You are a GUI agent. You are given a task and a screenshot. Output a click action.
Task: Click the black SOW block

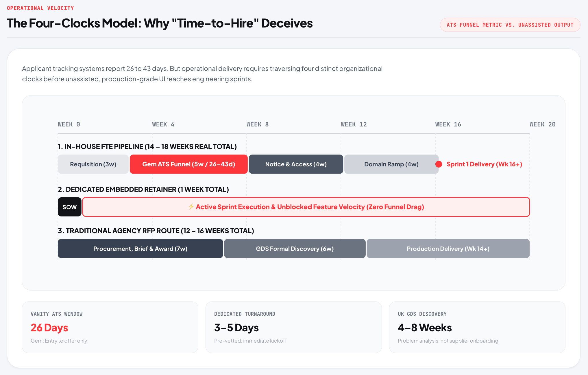tap(69, 207)
